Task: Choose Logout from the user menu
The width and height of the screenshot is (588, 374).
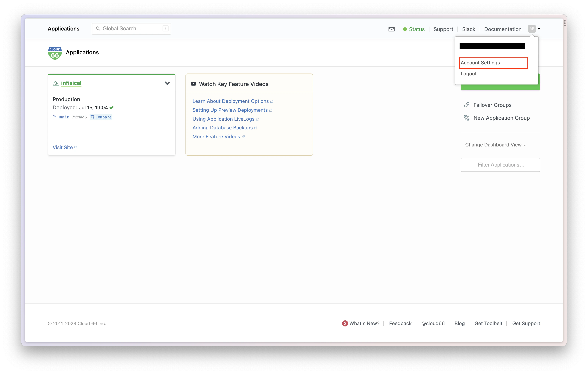Action: (x=468, y=74)
